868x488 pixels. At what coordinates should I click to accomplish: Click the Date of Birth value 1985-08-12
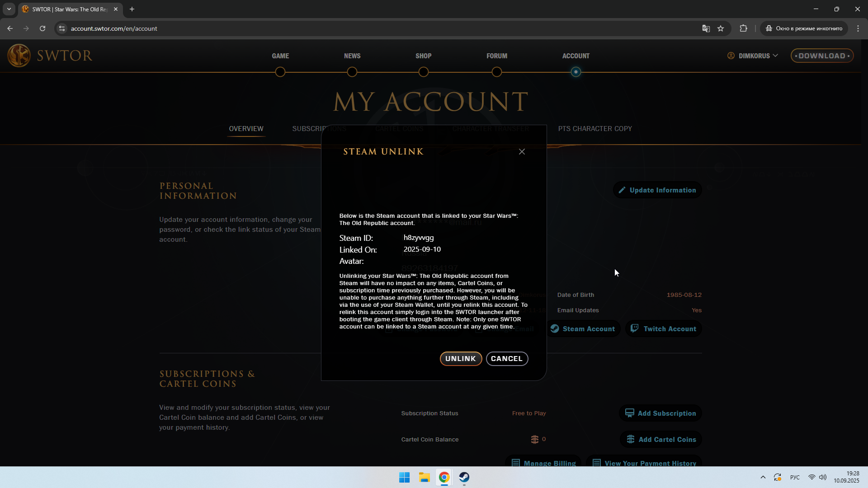click(x=684, y=295)
